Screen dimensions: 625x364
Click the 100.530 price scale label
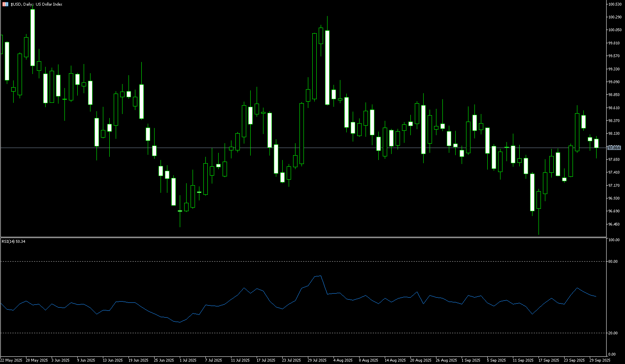pyautogui.click(x=614, y=4)
